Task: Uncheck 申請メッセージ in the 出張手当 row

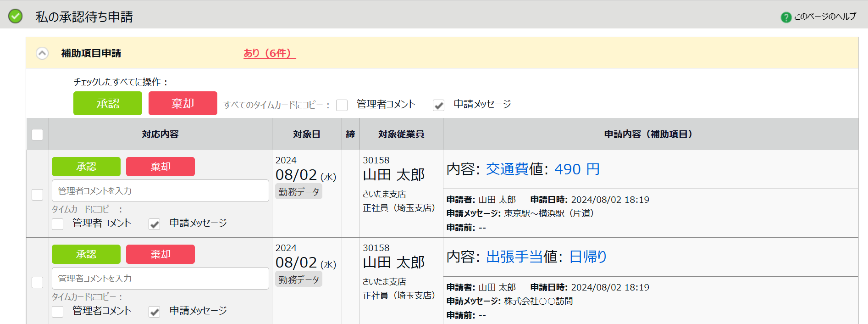Action: [x=155, y=312]
